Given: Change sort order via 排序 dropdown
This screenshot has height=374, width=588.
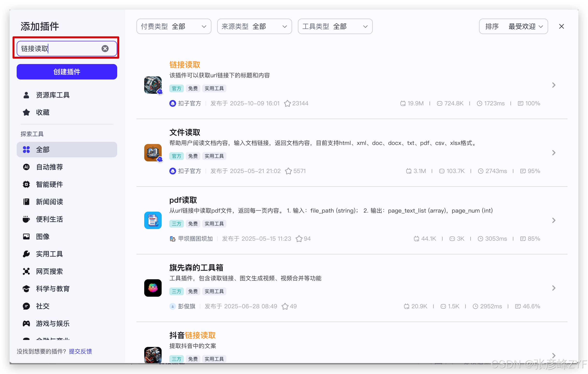Looking at the screenshot, I should tap(513, 26).
